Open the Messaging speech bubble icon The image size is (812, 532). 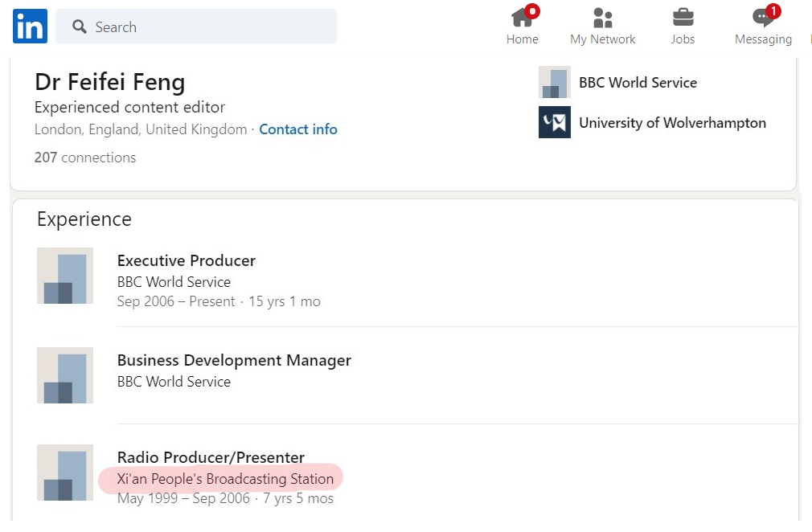[x=763, y=17]
